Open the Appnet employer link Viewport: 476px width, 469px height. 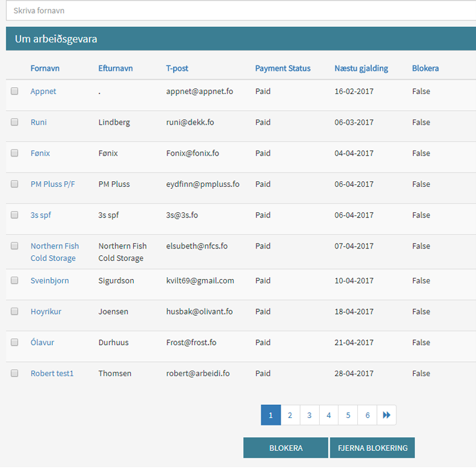pos(43,92)
